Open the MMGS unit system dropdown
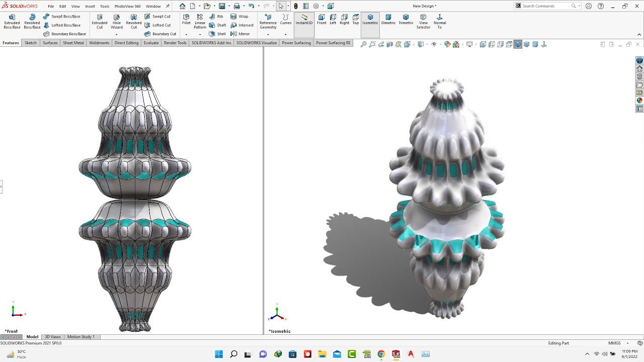 pyautogui.click(x=618, y=343)
